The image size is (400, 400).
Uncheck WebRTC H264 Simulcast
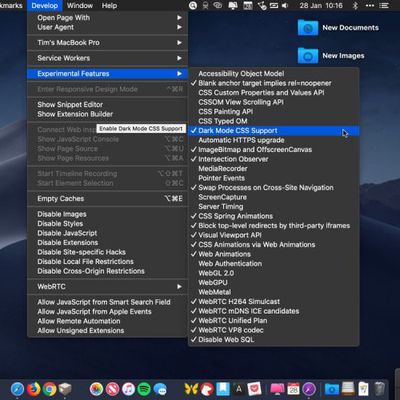pos(274,302)
